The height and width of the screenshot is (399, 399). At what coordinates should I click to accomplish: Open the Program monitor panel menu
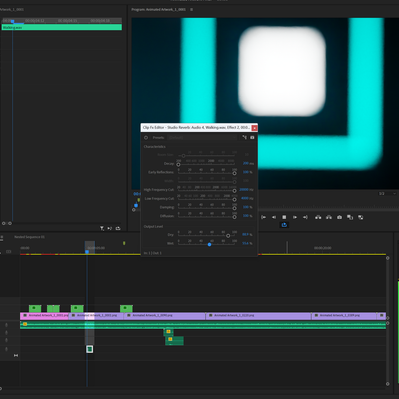191,10
